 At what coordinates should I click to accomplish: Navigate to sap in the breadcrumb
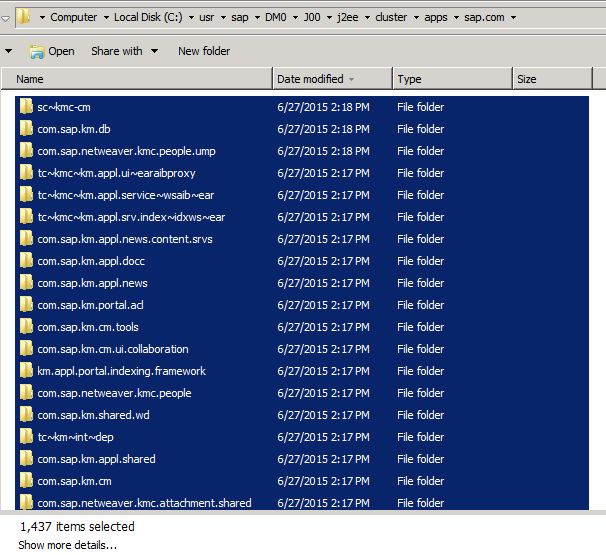[x=240, y=17]
